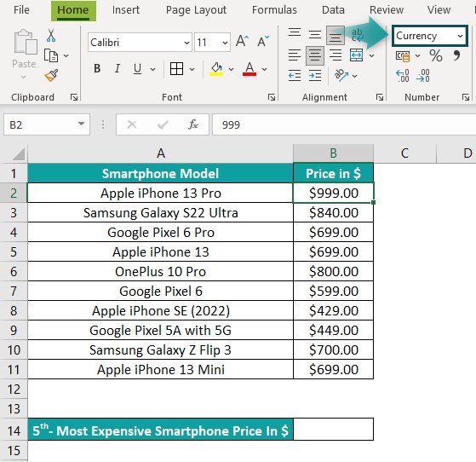
Task: Expand the Borders options arrow
Action: pos(192,69)
